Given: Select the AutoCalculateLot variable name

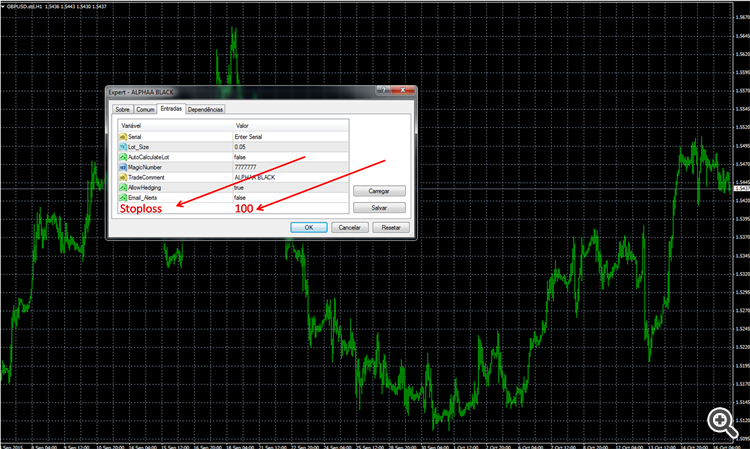Looking at the screenshot, I should point(148,157).
